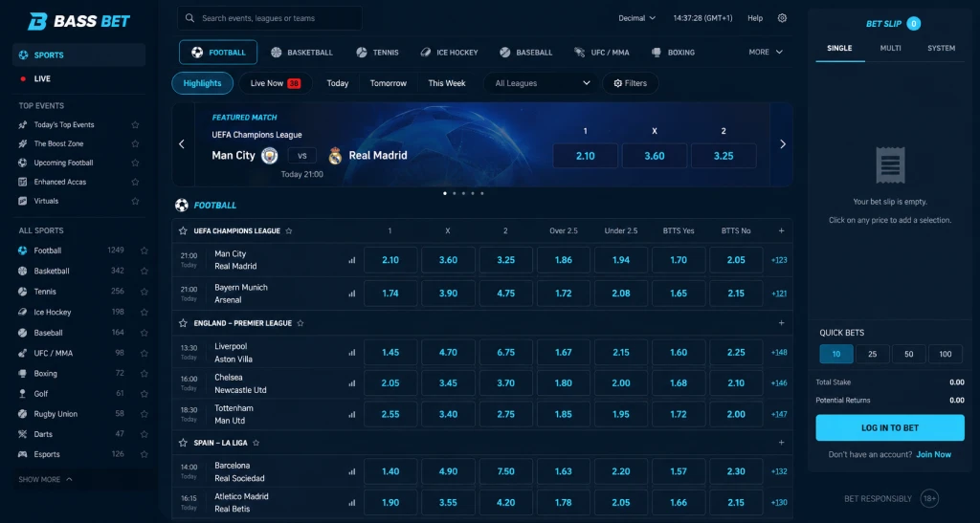Image resolution: width=980 pixels, height=523 pixels.
Task: Open Sports section in sidebar
Action: (78, 54)
